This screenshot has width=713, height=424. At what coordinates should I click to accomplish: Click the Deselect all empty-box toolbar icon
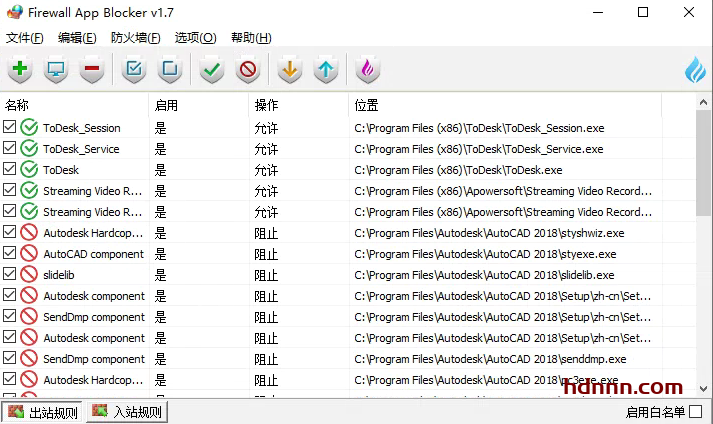(170, 69)
